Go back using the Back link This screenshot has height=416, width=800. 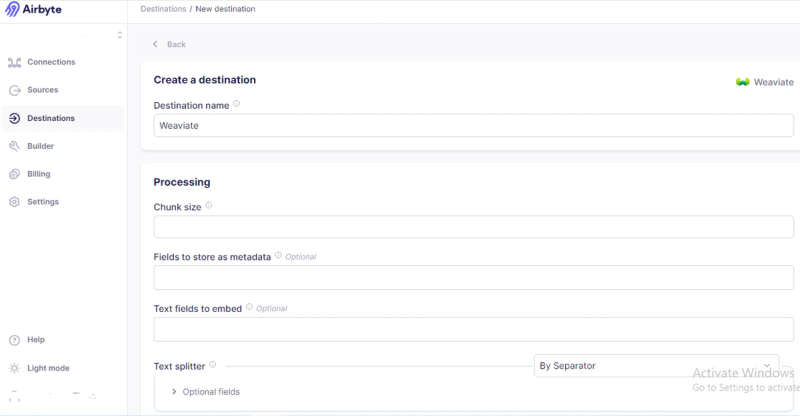(176, 44)
